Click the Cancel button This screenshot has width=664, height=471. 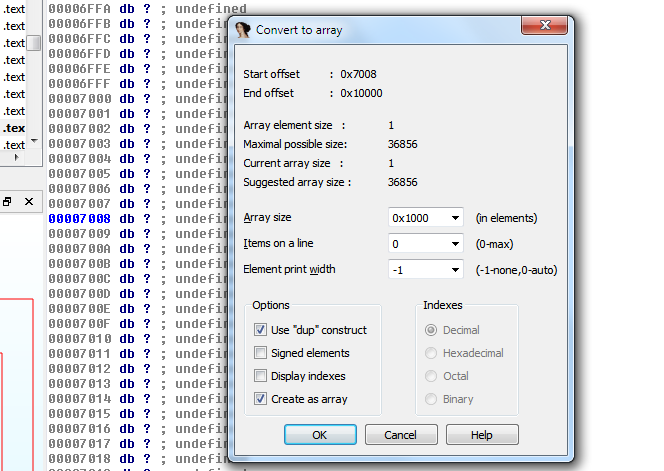tap(401, 435)
